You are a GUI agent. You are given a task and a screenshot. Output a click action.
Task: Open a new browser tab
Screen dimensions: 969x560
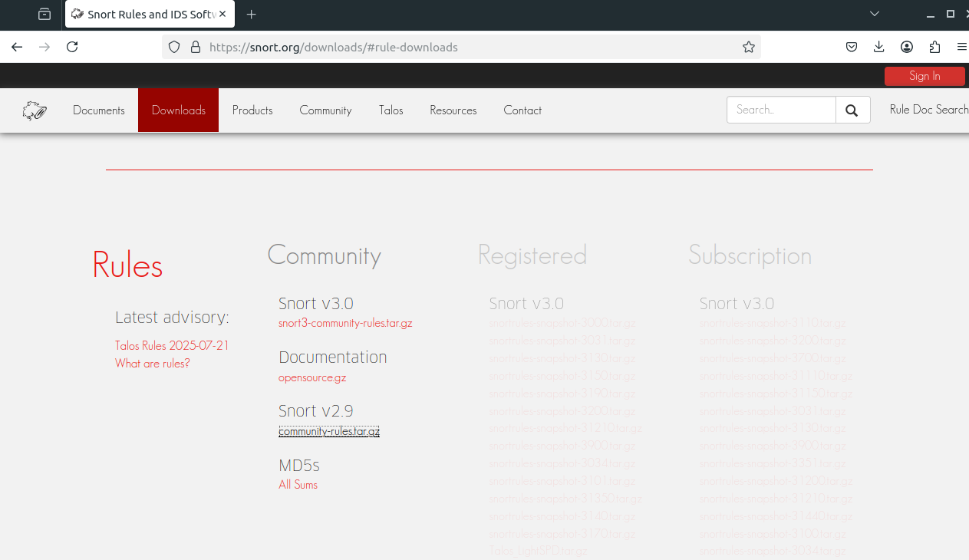(x=251, y=14)
